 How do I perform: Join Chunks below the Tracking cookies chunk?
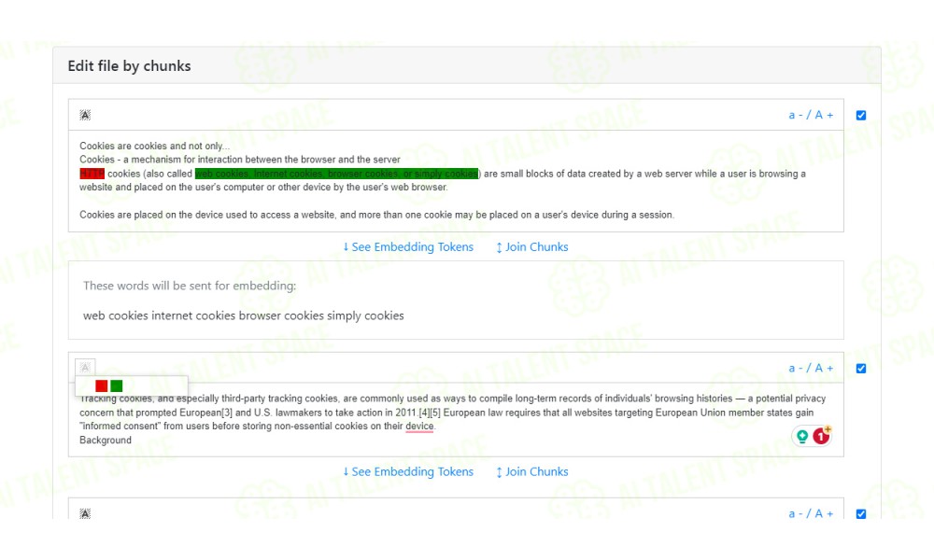[x=532, y=472]
